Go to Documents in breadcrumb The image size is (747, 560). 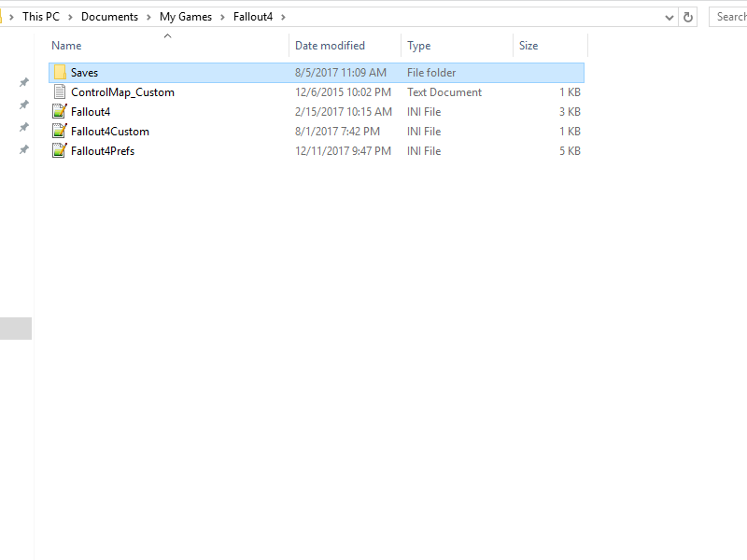point(109,17)
